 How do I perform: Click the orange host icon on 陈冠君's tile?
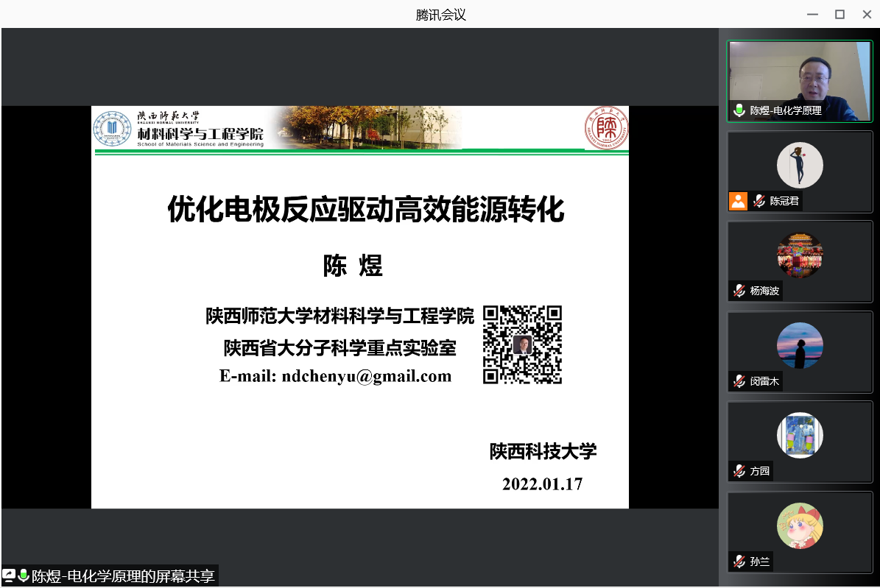coord(738,201)
